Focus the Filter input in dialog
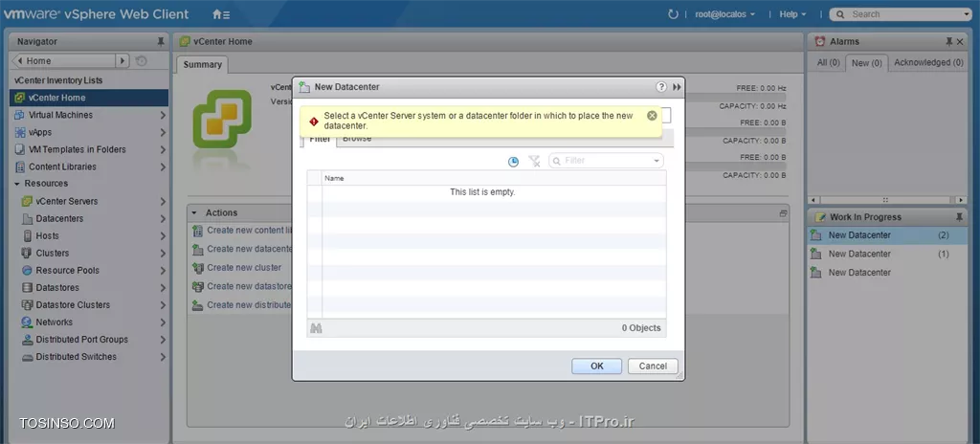 click(606, 162)
